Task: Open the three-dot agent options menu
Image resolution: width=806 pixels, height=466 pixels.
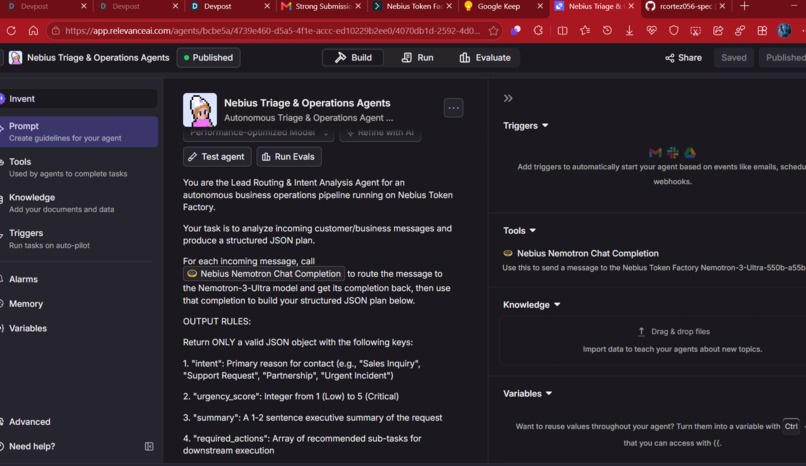Action: [453, 108]
